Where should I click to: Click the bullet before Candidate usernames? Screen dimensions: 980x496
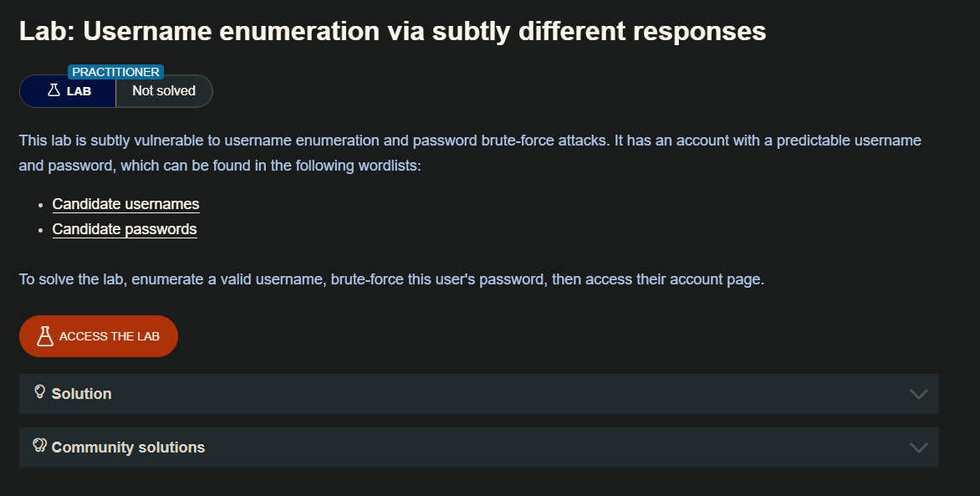(x=40, y=205)
